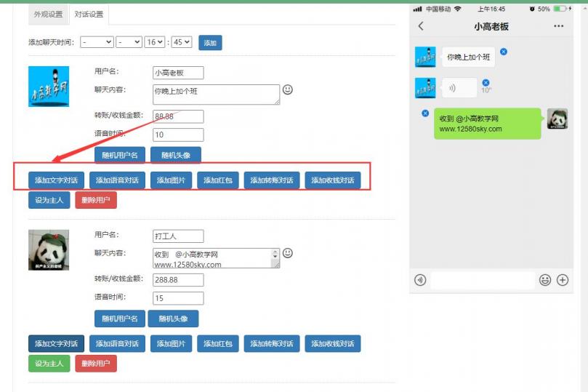The image size is (588, 392).
Task: Click 添加文字对话 for 打工人
Action: click(56, 343)
